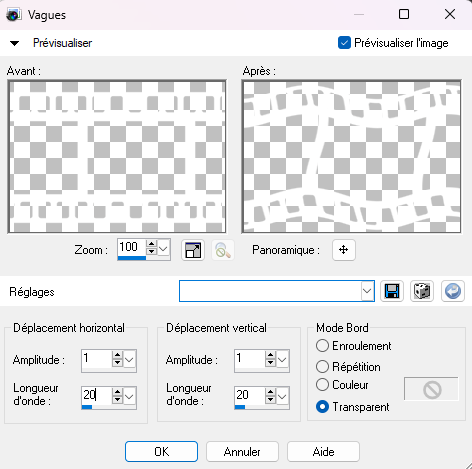Click the randomize parameters dice icon
The image size is (472, 469).
point(422,291)
